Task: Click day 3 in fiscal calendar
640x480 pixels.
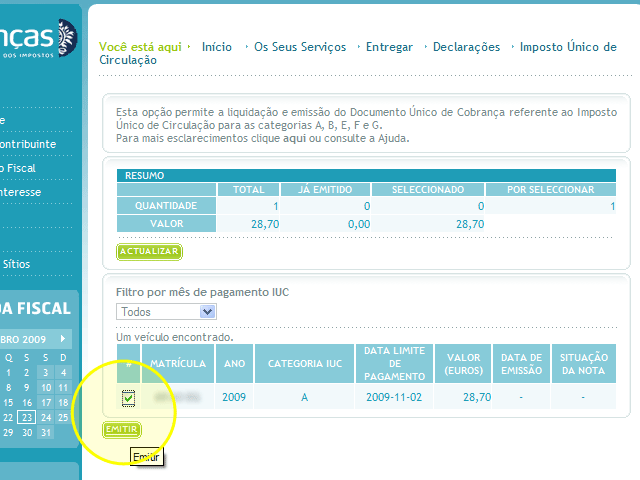Action: [46, 373]
